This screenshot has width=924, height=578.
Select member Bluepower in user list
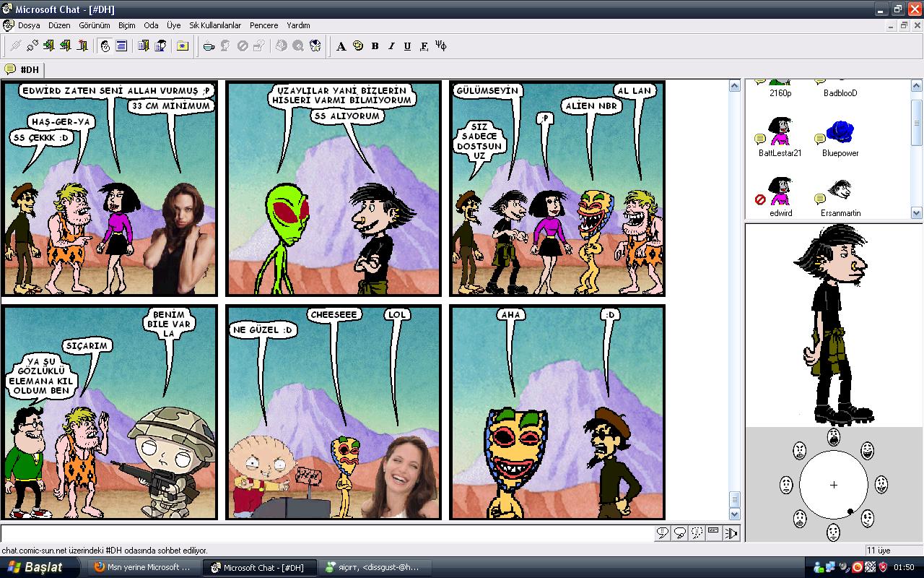point(840,139)
